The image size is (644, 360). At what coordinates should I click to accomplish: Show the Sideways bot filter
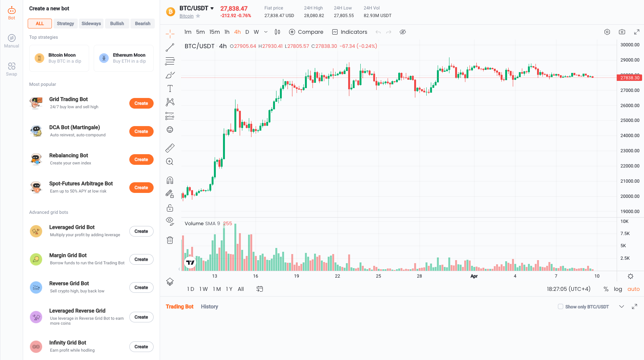pyautogui.click(x=91, y=24)
